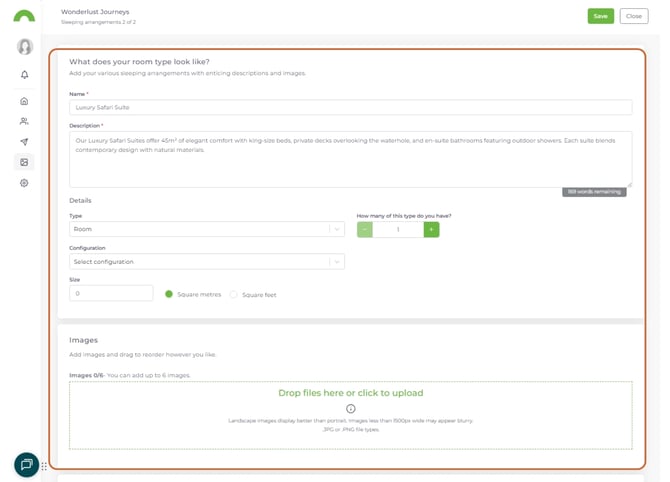Click the Close button

click(x=634, y=16)
